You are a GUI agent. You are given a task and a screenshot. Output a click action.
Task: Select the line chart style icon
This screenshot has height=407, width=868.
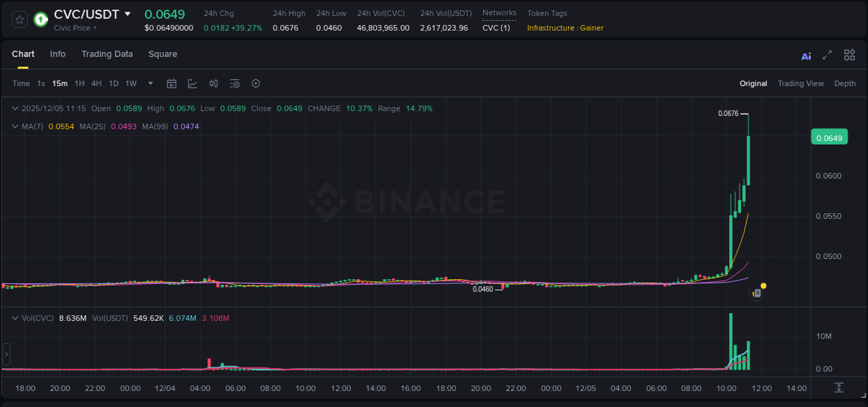[192, 83]
